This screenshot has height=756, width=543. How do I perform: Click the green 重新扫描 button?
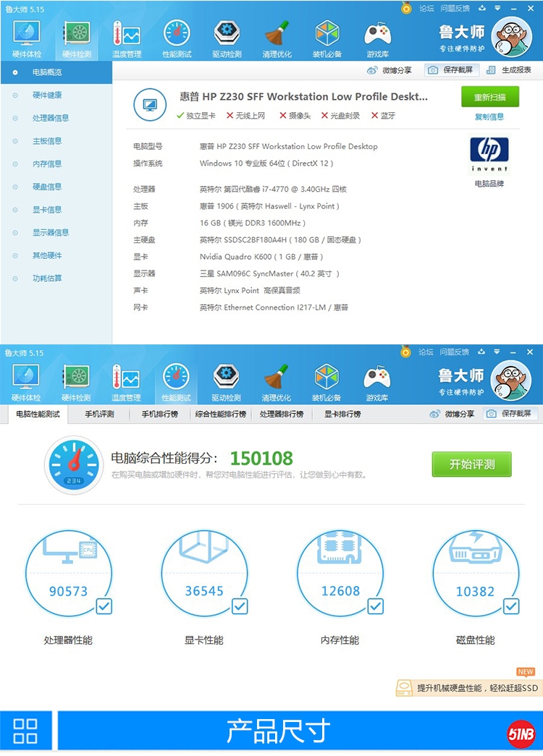click(490, 97)
